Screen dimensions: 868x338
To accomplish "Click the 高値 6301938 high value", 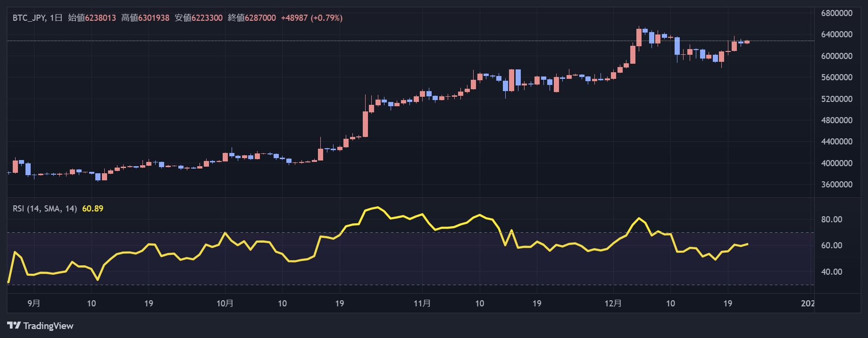I will pyautogui.click(x=145, y=18).
